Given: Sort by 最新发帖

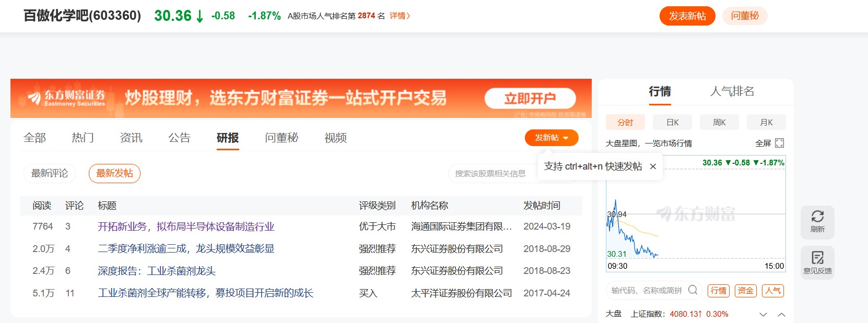Looking at the screenshot, I should click(114, 173).
